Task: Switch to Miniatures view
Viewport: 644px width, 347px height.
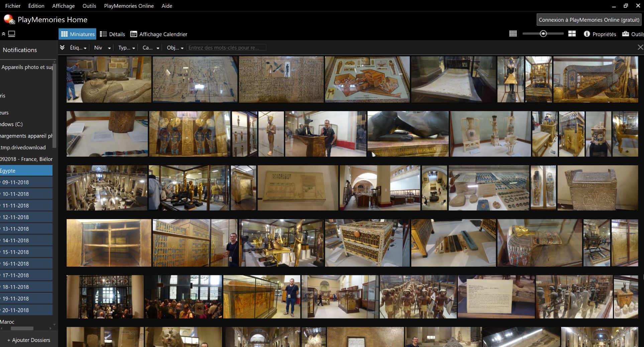Action: [x=78, y=34]
